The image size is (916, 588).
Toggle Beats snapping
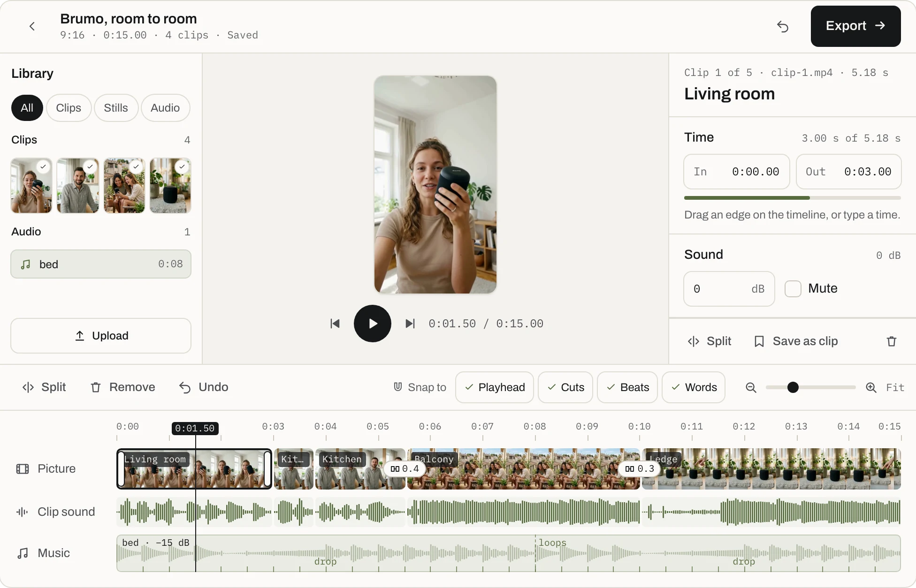click(627, 387)
